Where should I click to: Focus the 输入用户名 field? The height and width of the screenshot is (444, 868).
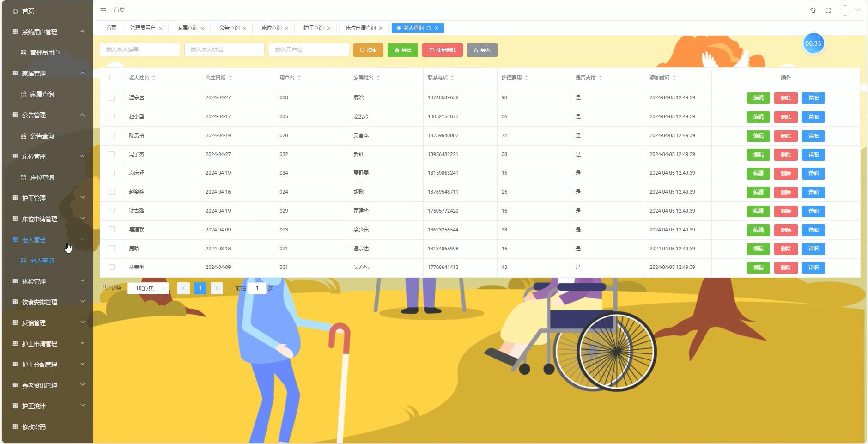(309, 50)
